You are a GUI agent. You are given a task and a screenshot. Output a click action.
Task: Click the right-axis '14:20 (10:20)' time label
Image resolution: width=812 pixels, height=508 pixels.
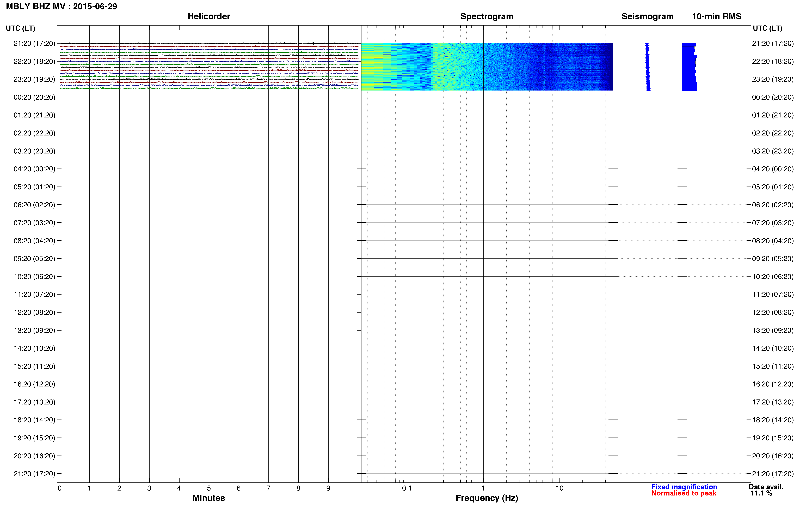coord(773,348)
